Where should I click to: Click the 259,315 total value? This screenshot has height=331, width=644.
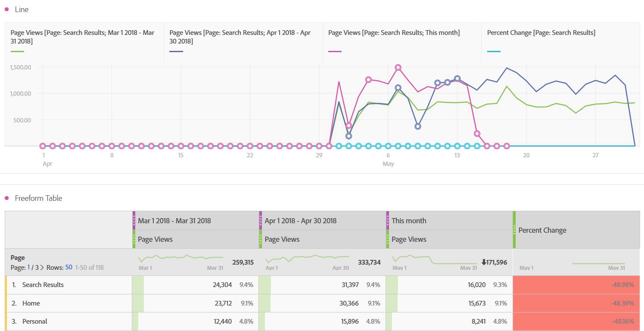click(x=243, y=262)
